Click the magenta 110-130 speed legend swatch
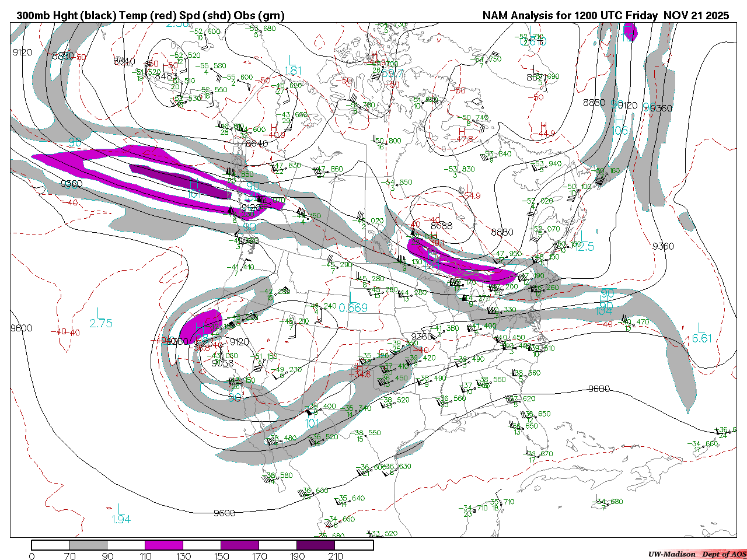This screenshot has width=747, height=560. click(x=164, y=545)
